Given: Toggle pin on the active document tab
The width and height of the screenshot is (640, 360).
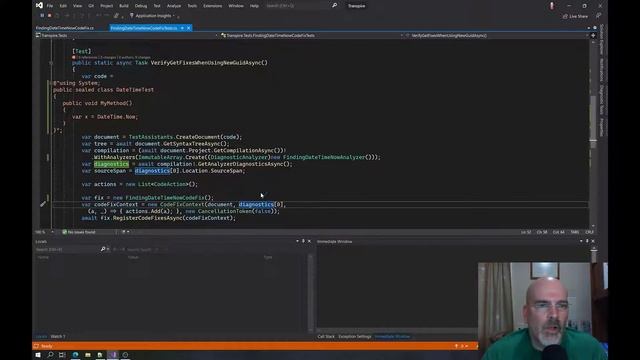Looking at the screenshot, I should pos(182,28).
